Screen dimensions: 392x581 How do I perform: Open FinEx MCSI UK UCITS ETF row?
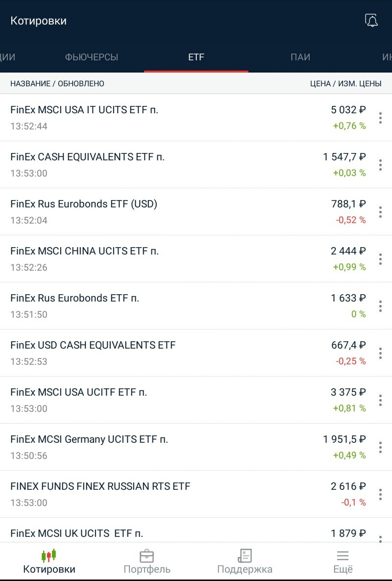click(x=196, y=530)
